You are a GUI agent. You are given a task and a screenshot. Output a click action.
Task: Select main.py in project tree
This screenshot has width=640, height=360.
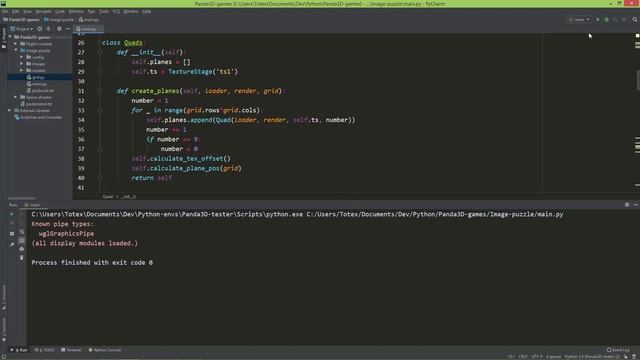click(x=40, y=84)
